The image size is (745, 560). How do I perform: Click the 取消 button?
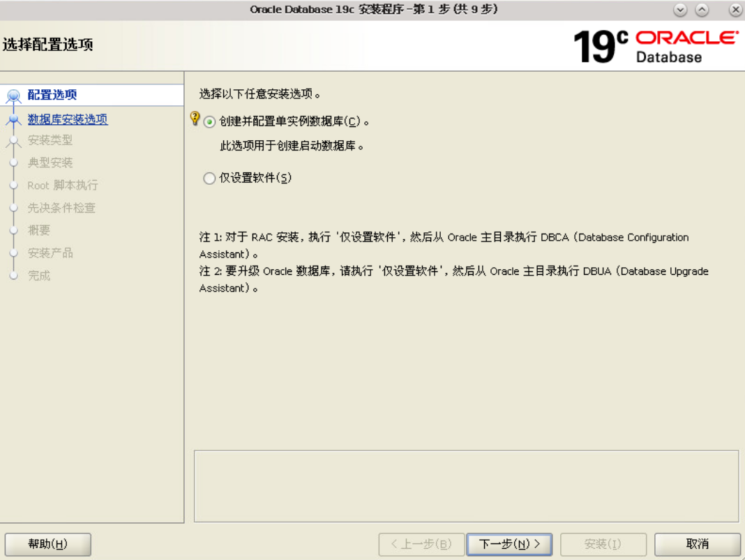point(697,544)
